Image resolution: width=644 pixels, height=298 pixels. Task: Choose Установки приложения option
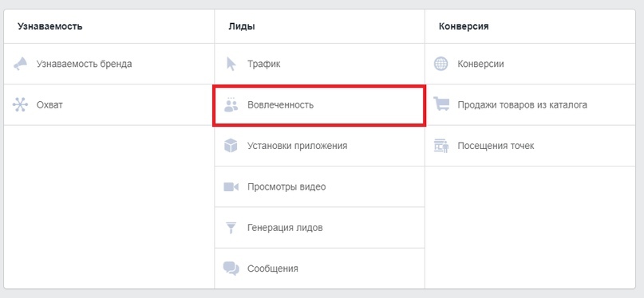[298, 146]
